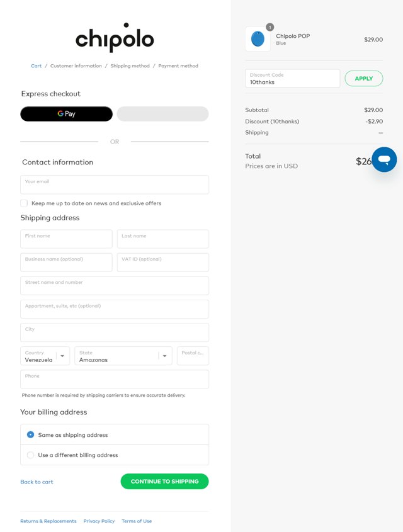Go back to cart

pyautogui.click(x=37, y=482)
